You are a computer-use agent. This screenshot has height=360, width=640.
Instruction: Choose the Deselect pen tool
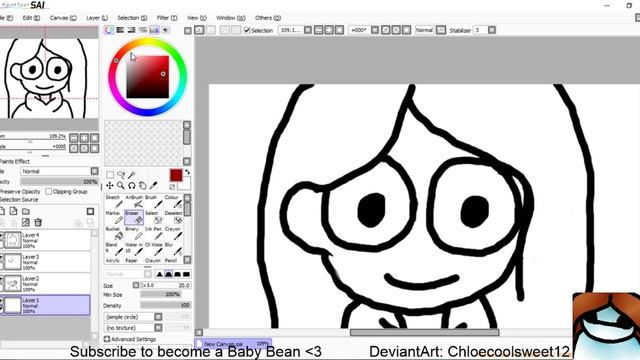point(173,217)
